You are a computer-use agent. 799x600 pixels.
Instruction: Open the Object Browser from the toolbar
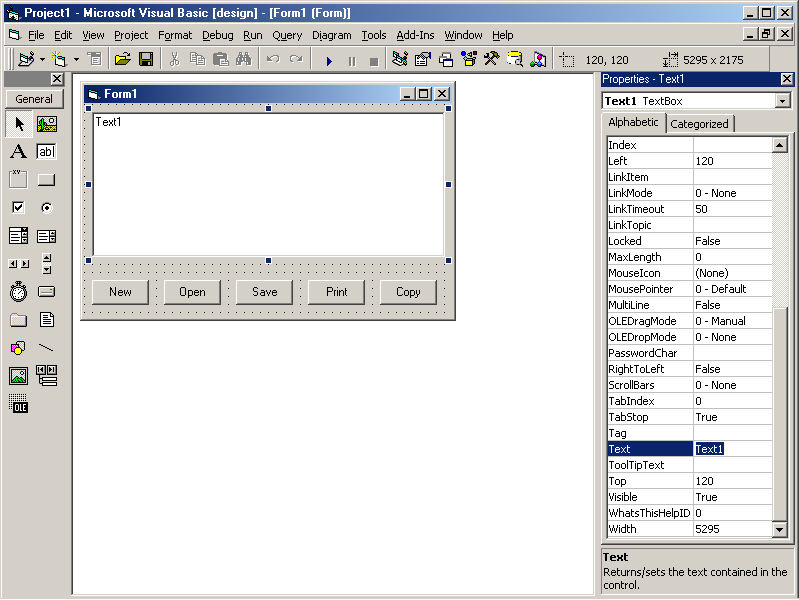coord(469,60)
